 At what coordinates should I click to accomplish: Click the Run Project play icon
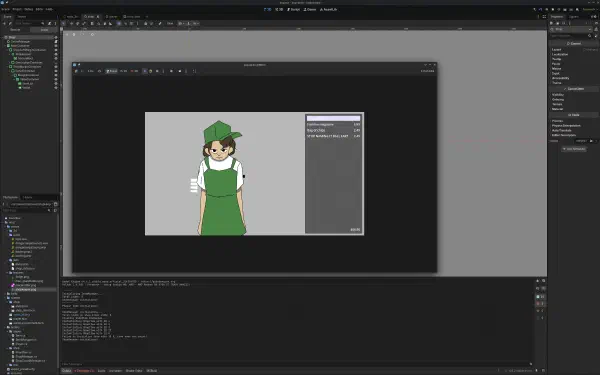tap(540, 9)
